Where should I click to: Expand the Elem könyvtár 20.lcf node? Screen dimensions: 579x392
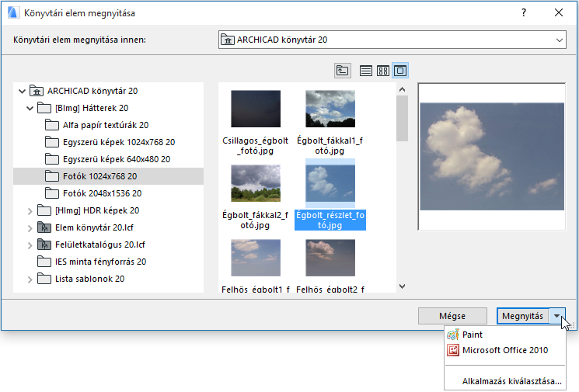pyautogui.click(x=30, y=228)
